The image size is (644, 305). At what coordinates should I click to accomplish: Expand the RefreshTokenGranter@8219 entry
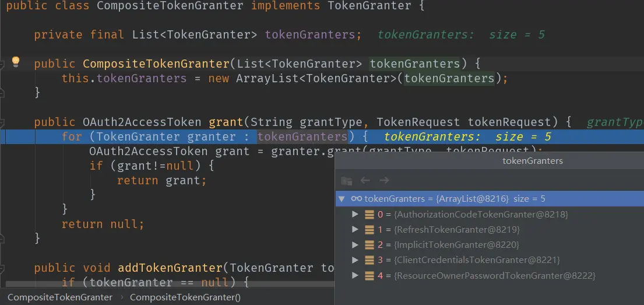click(x=356, y=229)
